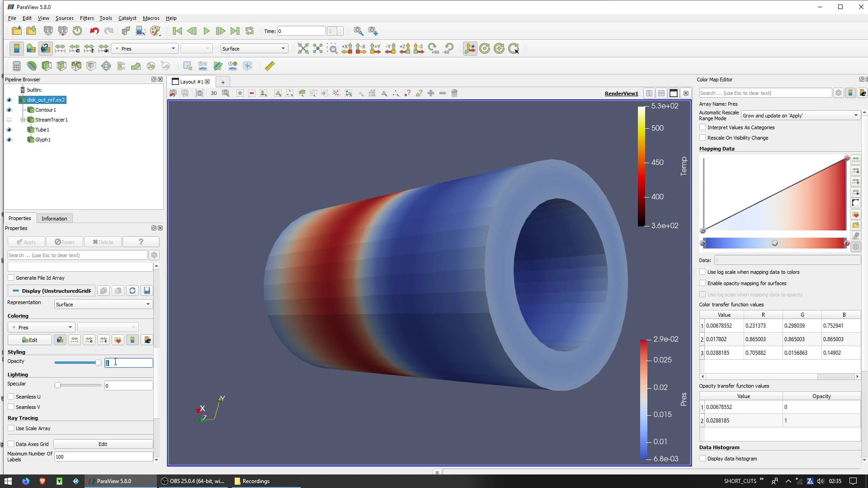Select the Clip filter

pos(47,66)
